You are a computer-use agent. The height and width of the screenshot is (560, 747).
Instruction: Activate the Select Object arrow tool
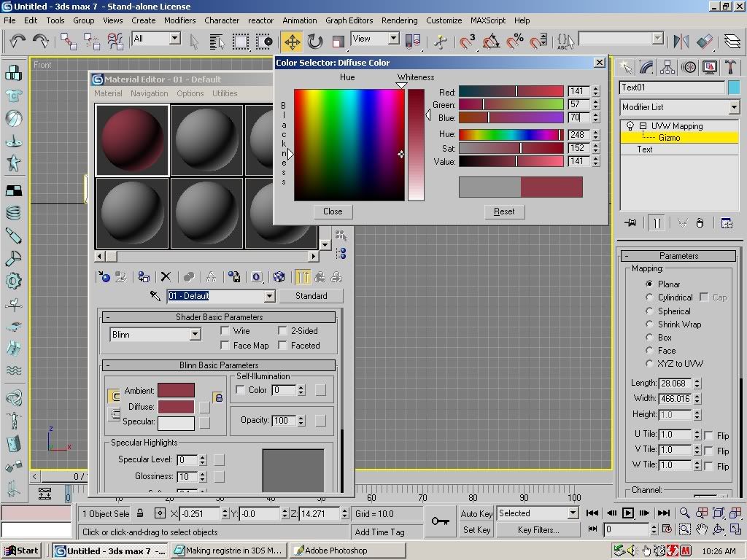(x=194, y=42)
